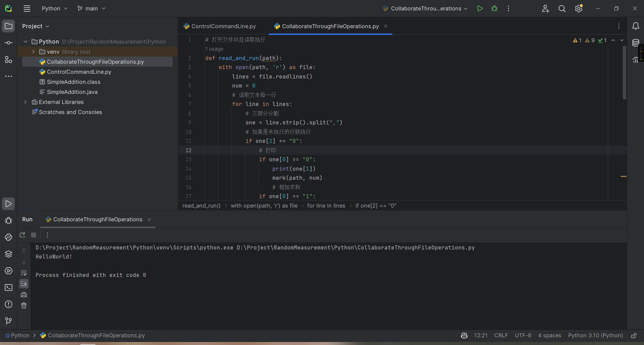Open the main hamburger menu
Viewport: 644px width, 345px height.
click(27, 8)
